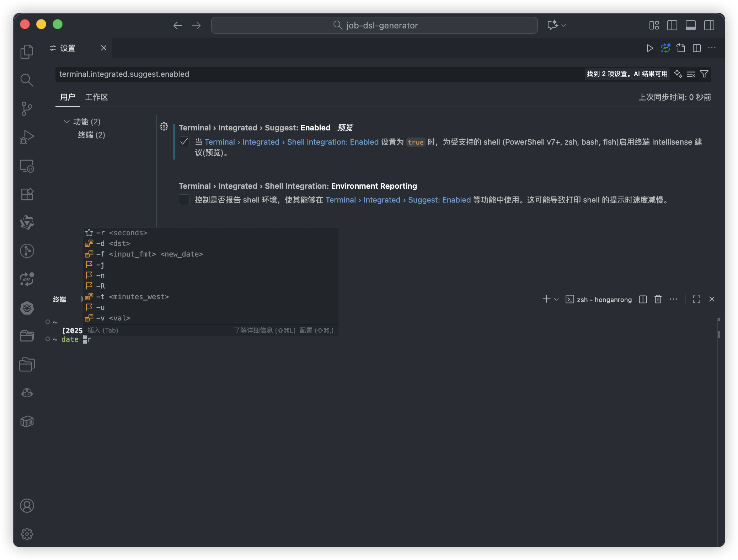Open the Extensions view
The height and width of the screenshot is (560, 738).
click(27, 194)
